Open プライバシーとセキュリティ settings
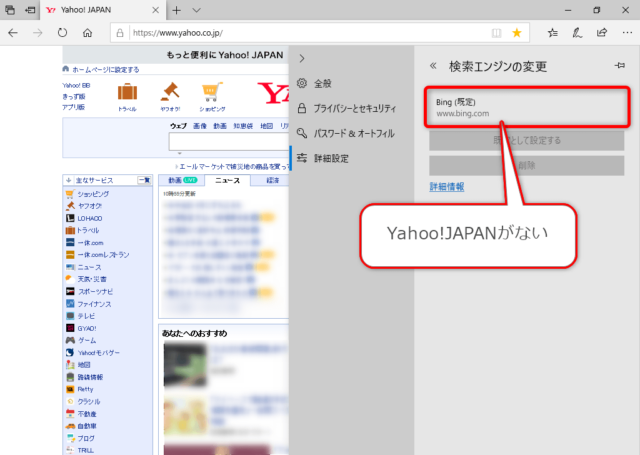Screen dimensions: 640x455 point(347,109)
